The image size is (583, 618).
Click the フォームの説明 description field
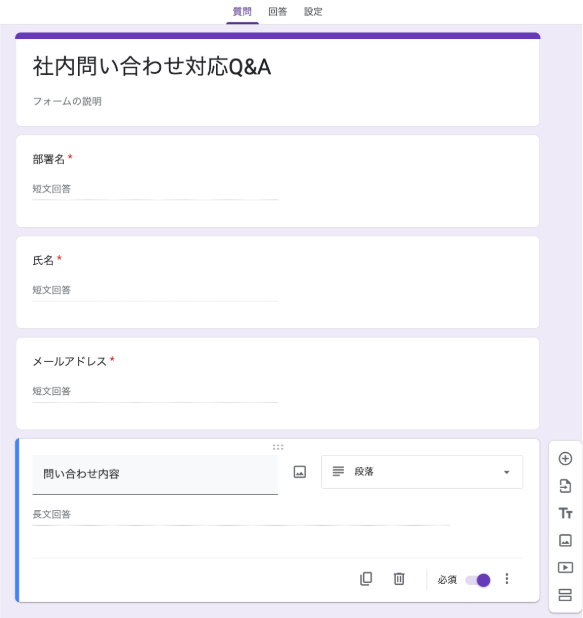[67, 101]
